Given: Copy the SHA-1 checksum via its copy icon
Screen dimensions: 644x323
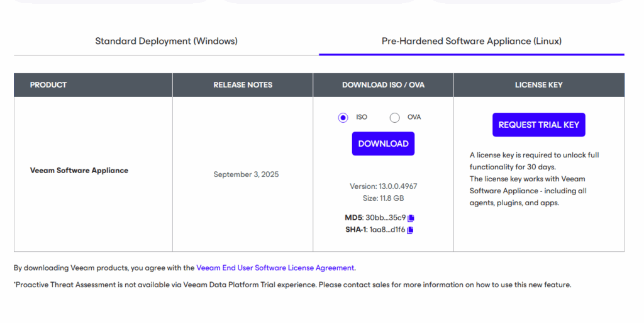Looking at the screenshot, I should 410,230.
